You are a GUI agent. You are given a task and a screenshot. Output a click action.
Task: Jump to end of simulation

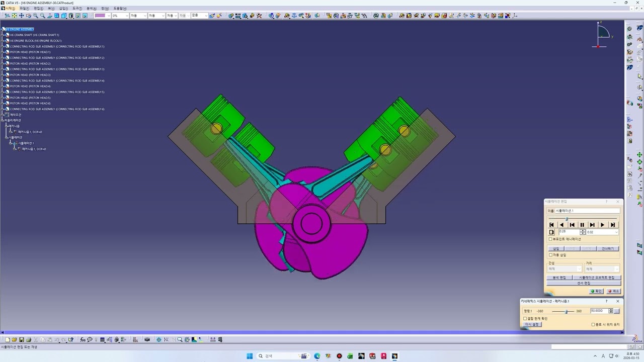(612, 225)
